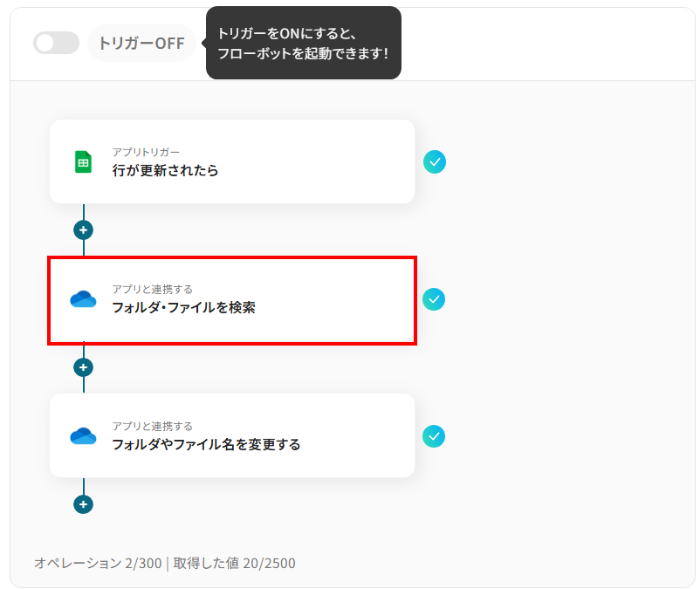Add step below 行が更新されたら using plus

pos(84,230)
